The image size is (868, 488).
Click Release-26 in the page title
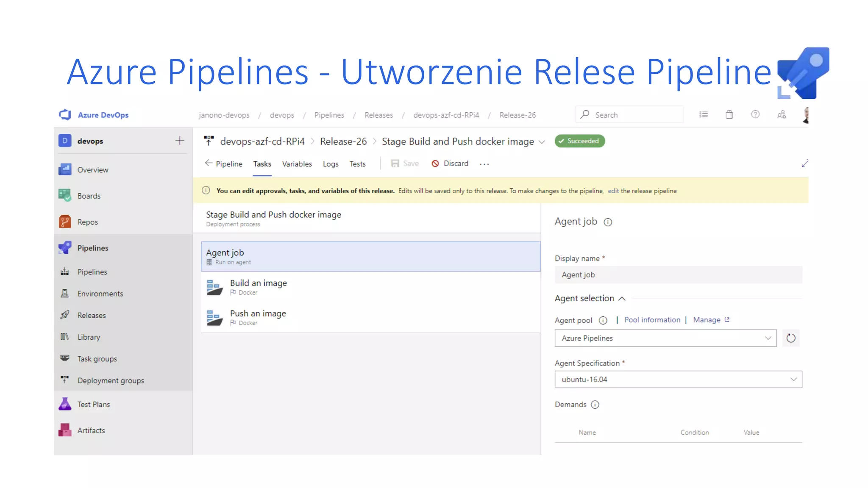pyautogui.click(x=343, y=141)
